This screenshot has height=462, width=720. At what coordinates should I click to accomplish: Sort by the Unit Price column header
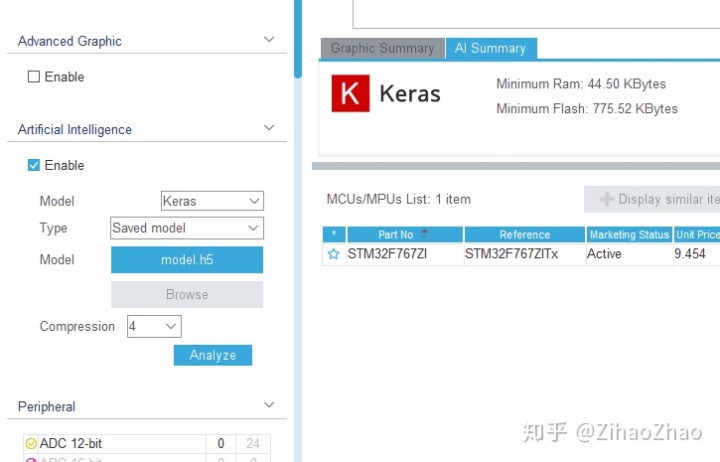[697, 234]
